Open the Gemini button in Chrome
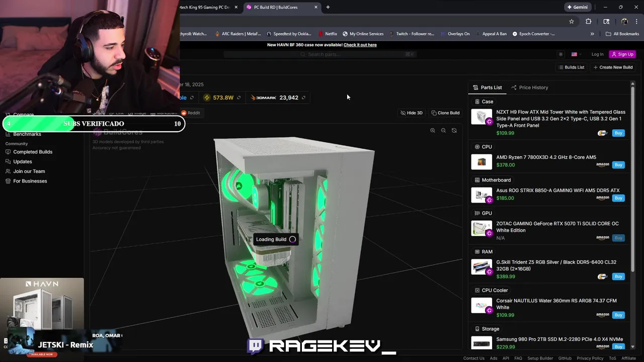The height and width of the screenshot is (362, 644). point(577,7)
